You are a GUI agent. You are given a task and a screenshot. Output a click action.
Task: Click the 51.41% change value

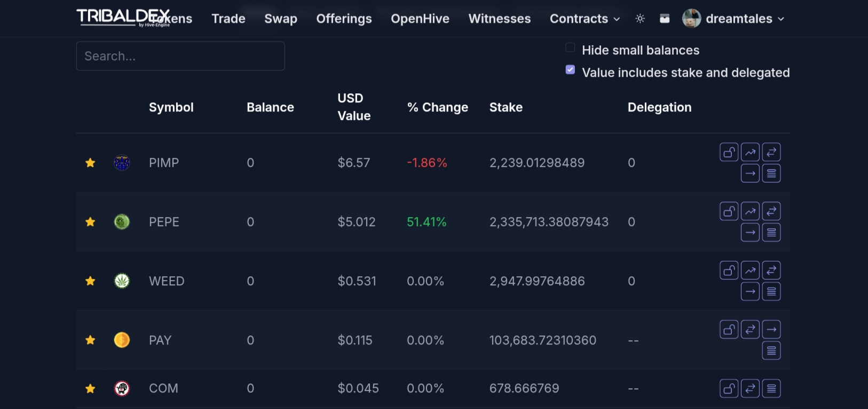pos(427,222)
